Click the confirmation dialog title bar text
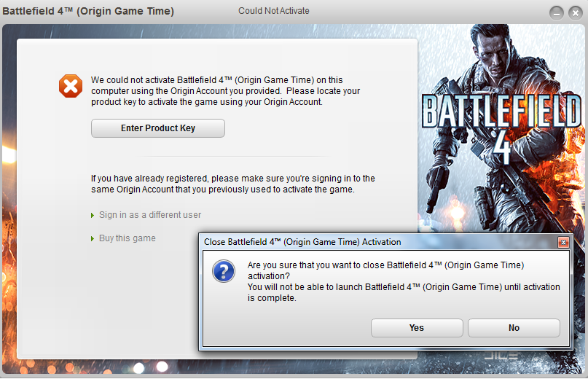This screenshot has width=588, height=379. pos(302,242)
